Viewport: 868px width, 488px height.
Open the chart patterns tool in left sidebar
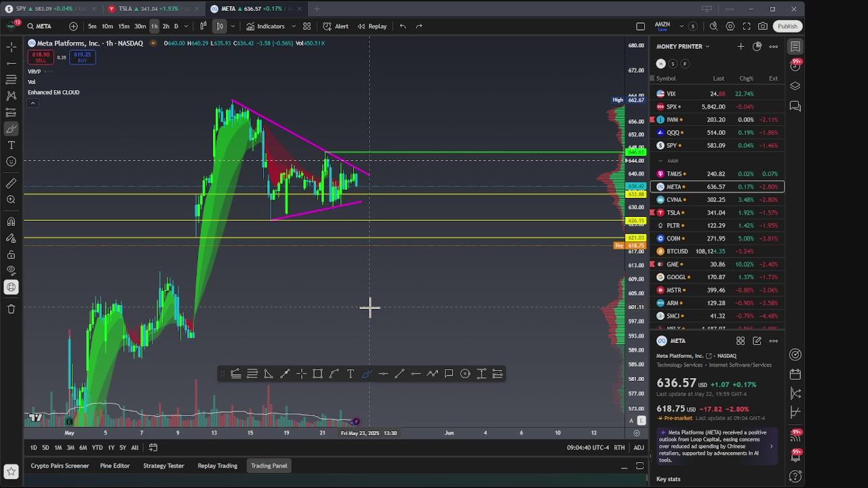click(x=12, y=96)
